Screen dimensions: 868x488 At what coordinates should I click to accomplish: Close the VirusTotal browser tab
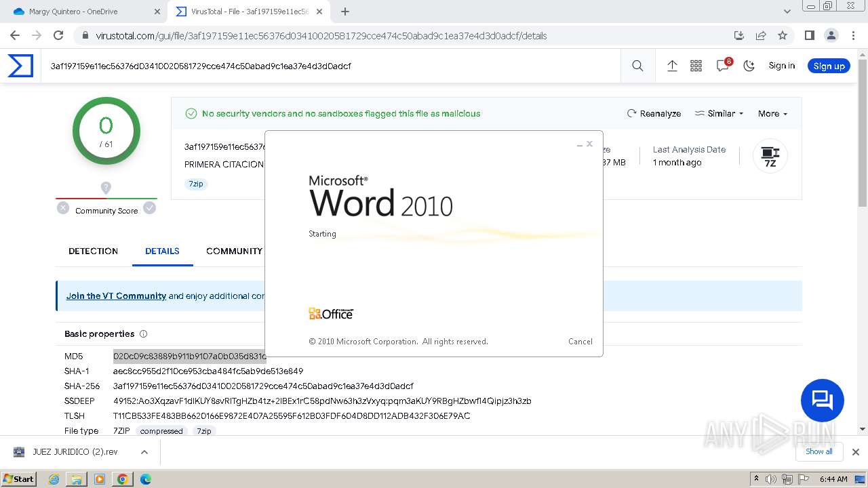[319, 12]
